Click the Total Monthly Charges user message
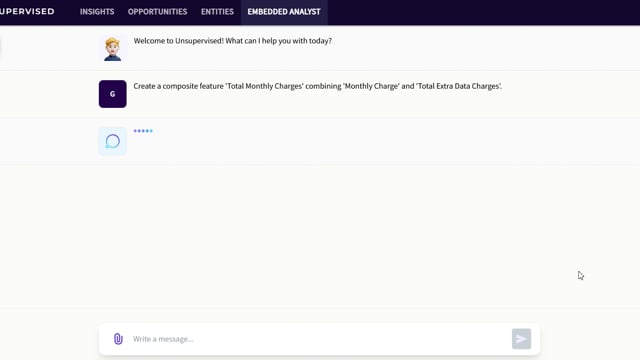Screen dimensions: 640x360 click(x=318, y=86)
